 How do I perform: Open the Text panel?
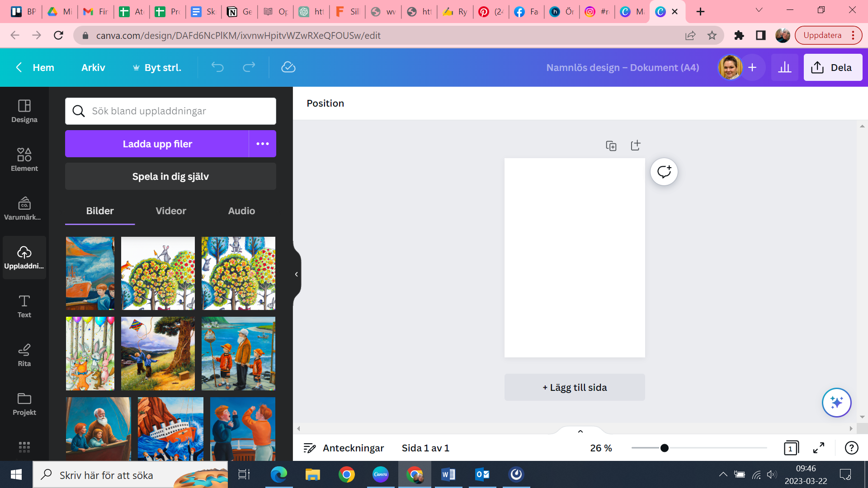(24, 306)
